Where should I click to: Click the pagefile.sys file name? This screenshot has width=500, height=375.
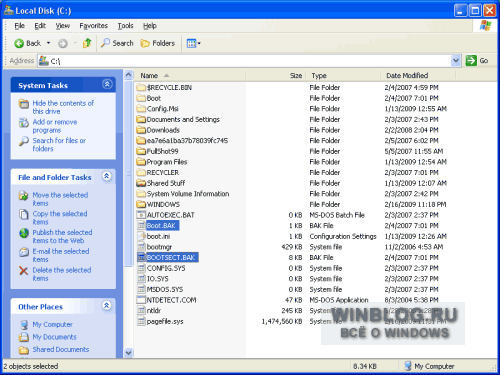pyautogui.click(x=165, y=322)
